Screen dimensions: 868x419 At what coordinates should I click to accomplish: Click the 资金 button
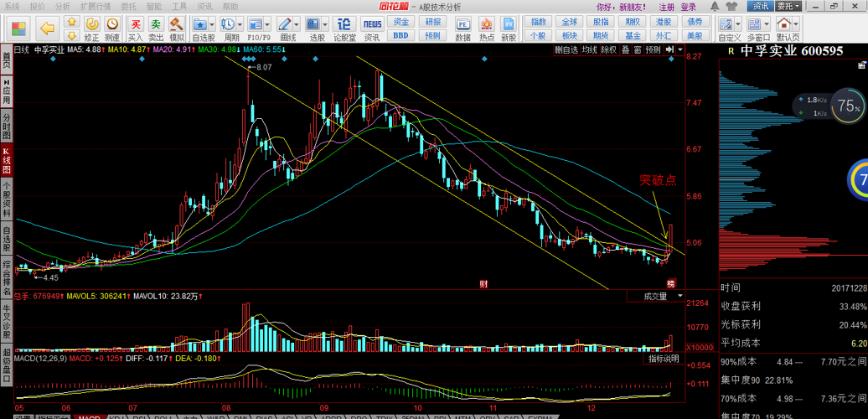coord(400,22)
